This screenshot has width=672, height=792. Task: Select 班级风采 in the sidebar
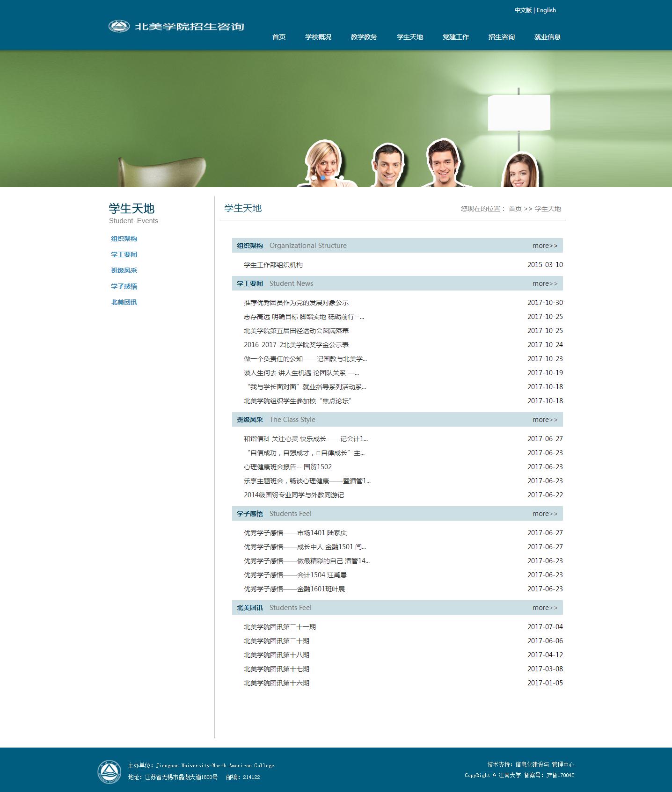tap(124, 270)
